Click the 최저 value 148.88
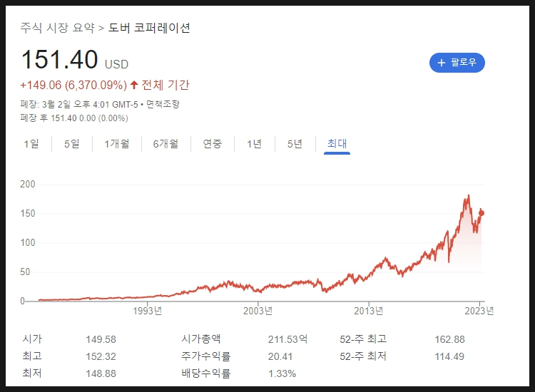The image size is (535, 392). (x=101, y=373)
